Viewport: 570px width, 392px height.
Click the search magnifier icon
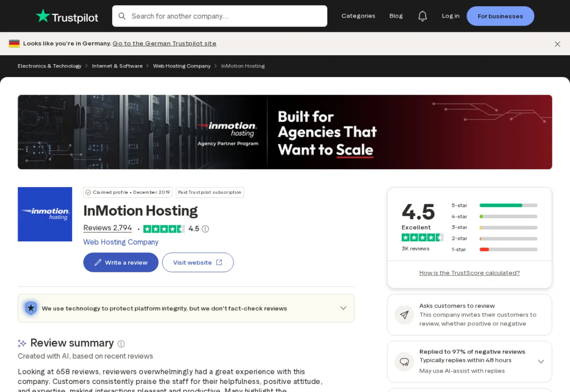122,16
